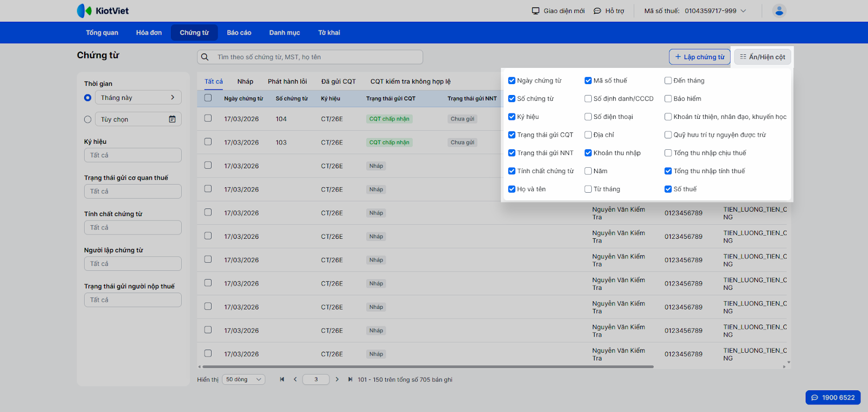
Task: Open the 50 dòng page size dropdown
Action: point(243,379)
